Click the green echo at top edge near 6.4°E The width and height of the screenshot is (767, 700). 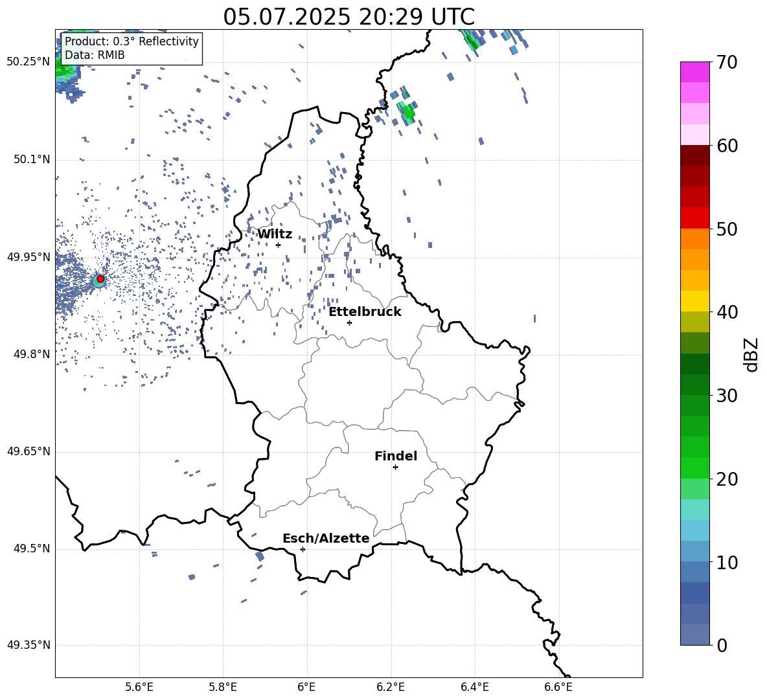pos(473,40)
